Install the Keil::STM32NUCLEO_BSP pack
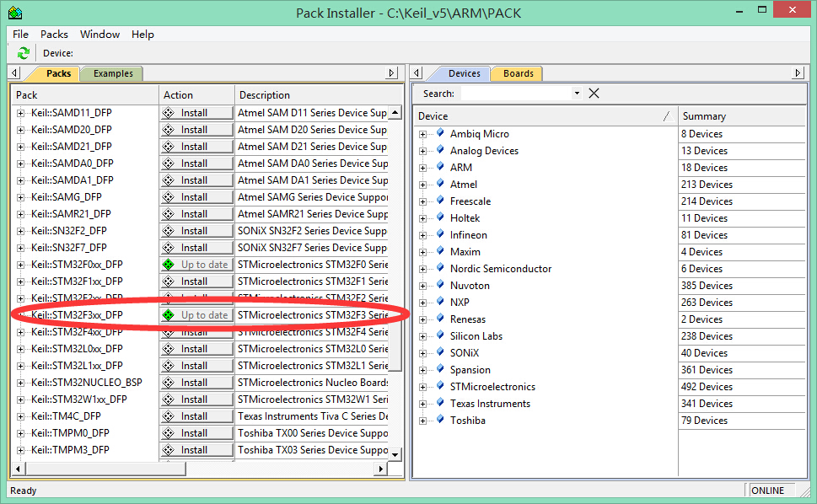 pyautogui.click(x=196, y=383)
